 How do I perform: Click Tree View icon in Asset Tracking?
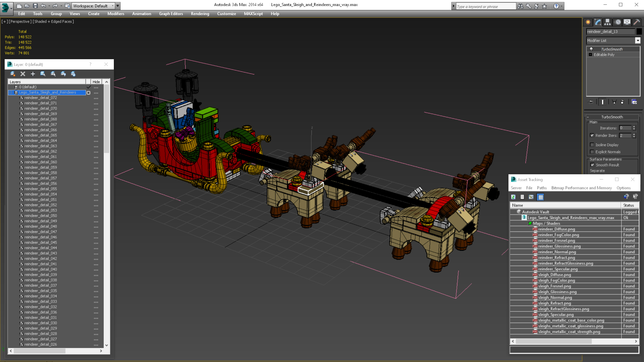pyautogui.click(x=531, y=197)
